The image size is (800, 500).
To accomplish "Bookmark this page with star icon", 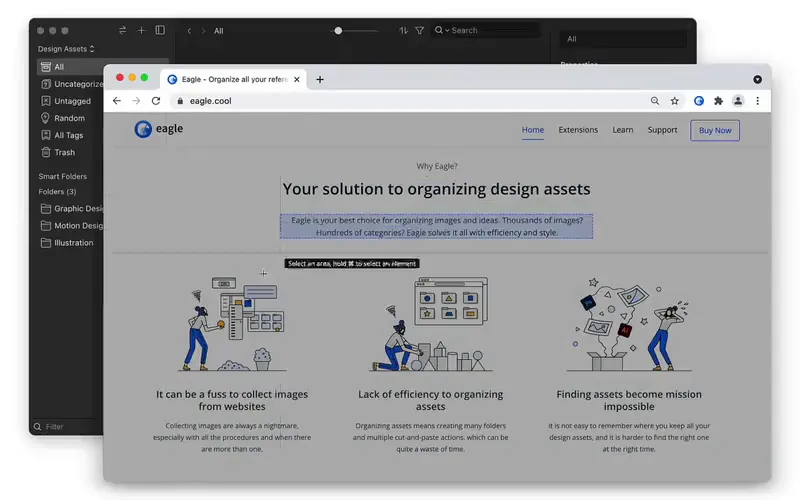I will (674, 101).
